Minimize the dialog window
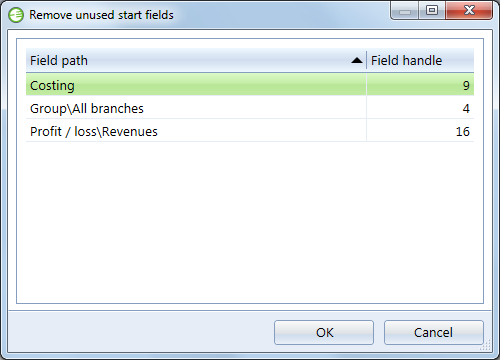Viewport: 500px width, 360px height. coord(405,11)
